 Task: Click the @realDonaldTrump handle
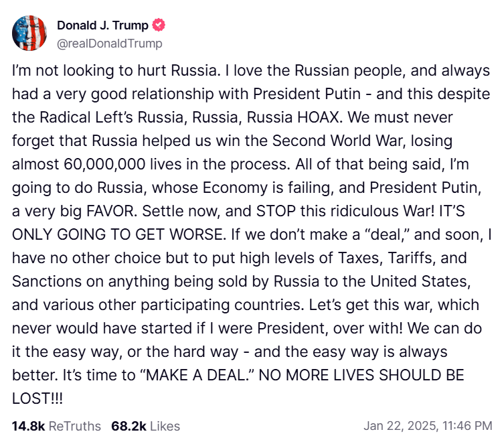(x=109, y=44)
